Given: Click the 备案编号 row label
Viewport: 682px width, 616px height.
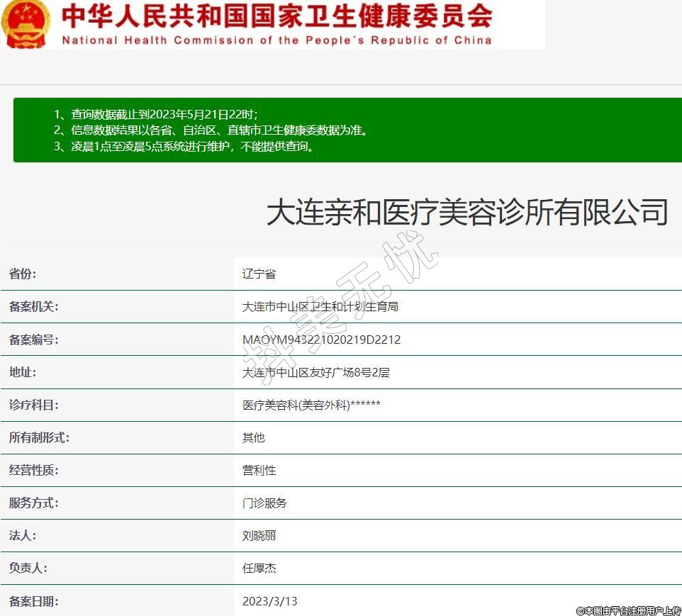Looking at the screenshot, I should coord(33,340).
